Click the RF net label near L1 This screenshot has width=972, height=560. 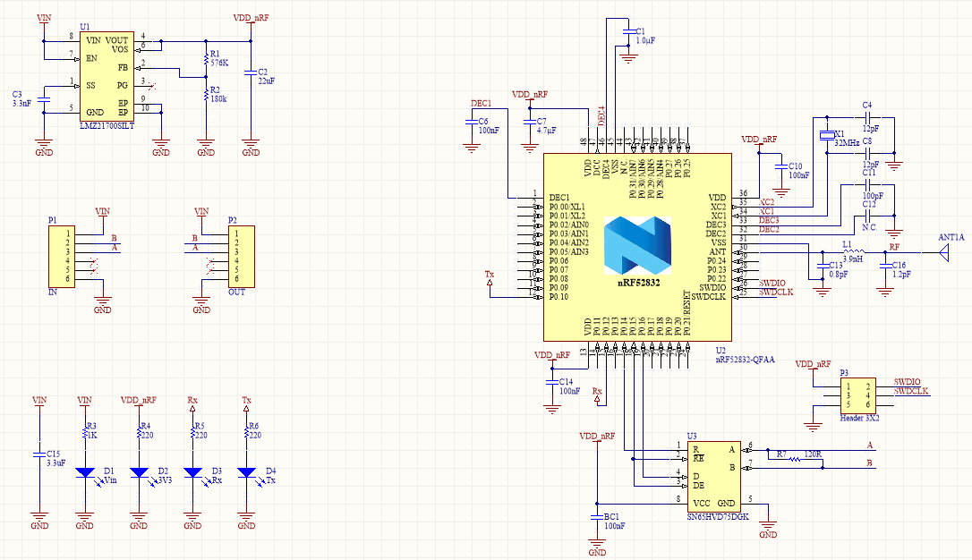[894, 247]
